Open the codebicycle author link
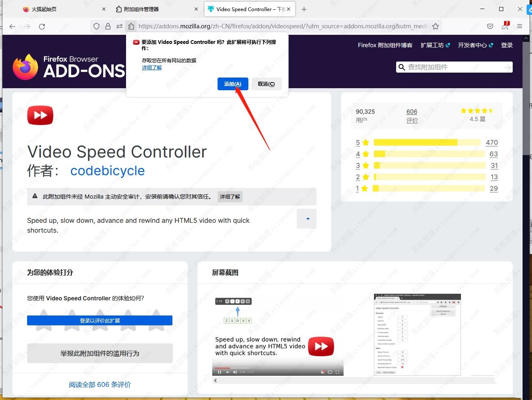Image resolution: width=532 pixels, height=400 pixels. (x=107, y=171)
